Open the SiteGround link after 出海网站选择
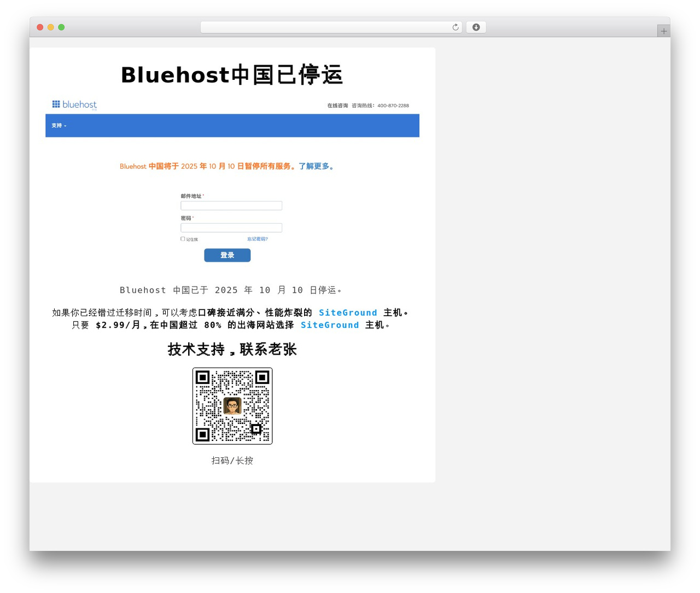Image resolution: width=700 pixels, height=593 pixels. click(330, 325)
